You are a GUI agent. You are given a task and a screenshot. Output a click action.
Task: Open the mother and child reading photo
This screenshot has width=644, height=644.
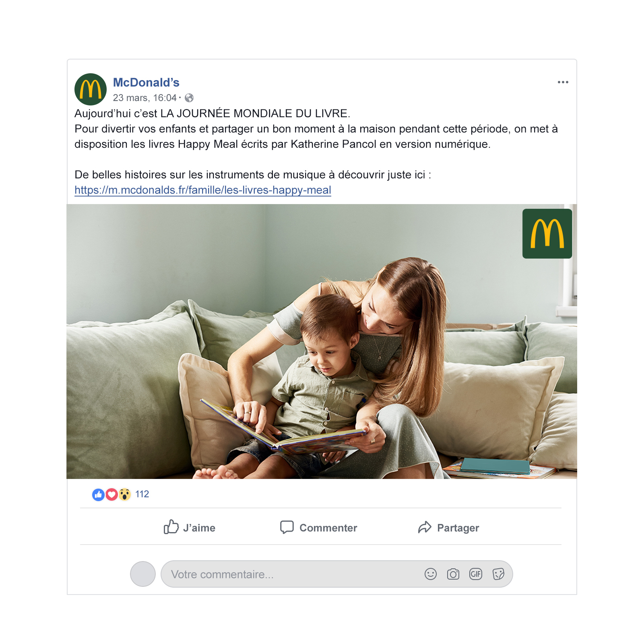pos(322,341)
